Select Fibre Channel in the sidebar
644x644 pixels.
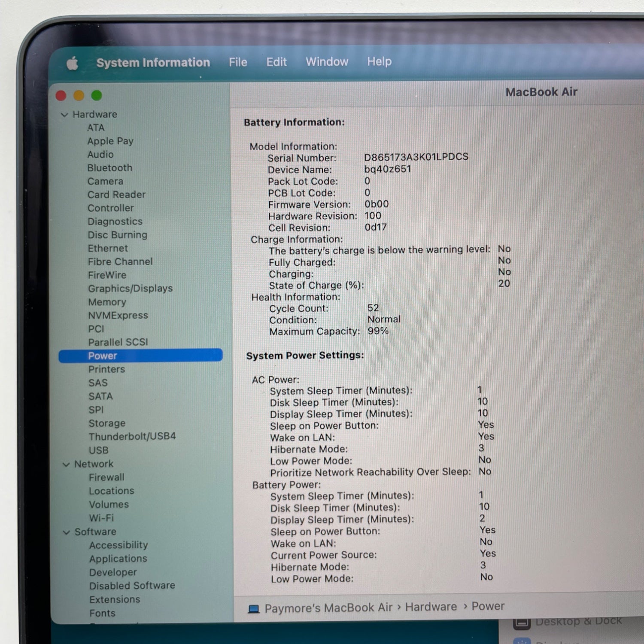tap(120, 261)
